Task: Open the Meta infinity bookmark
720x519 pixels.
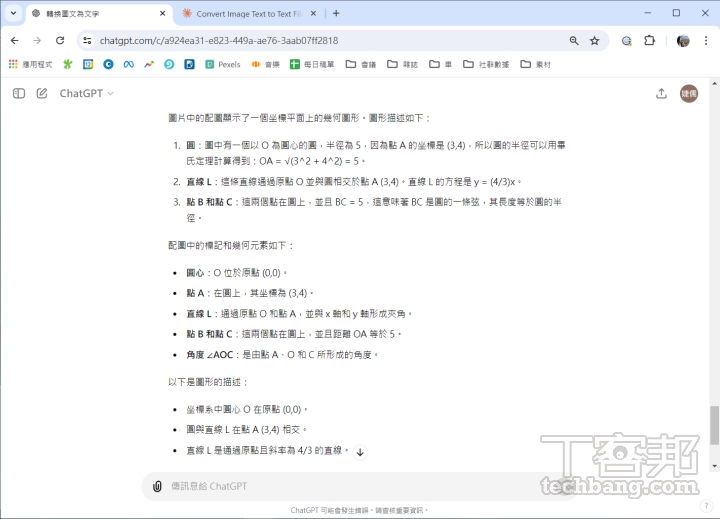Action: point(129,64)
